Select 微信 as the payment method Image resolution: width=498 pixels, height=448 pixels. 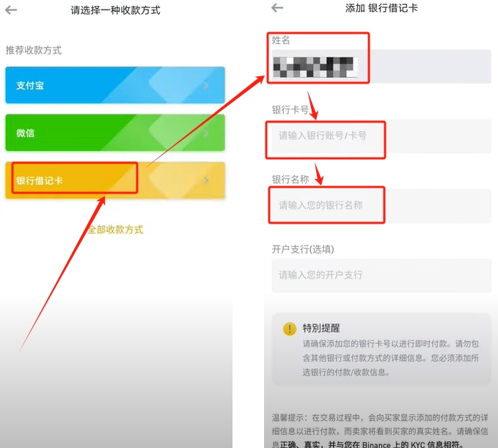click(115, 133)
